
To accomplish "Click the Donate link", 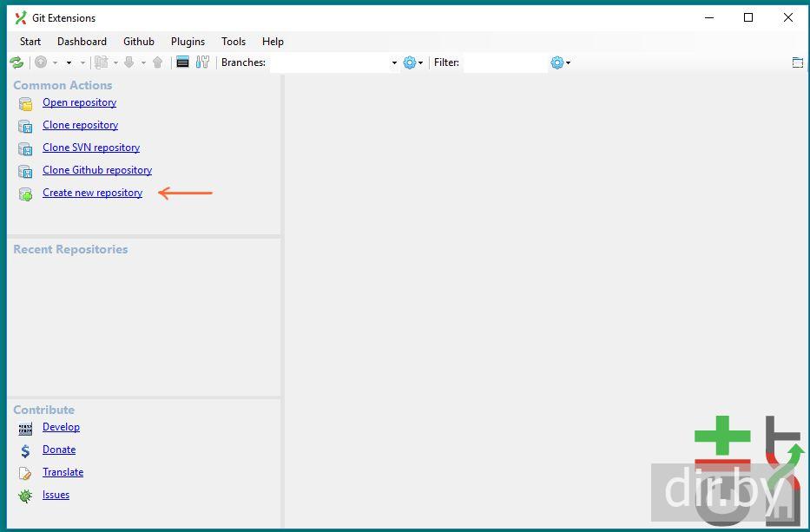I will [59, 450].
